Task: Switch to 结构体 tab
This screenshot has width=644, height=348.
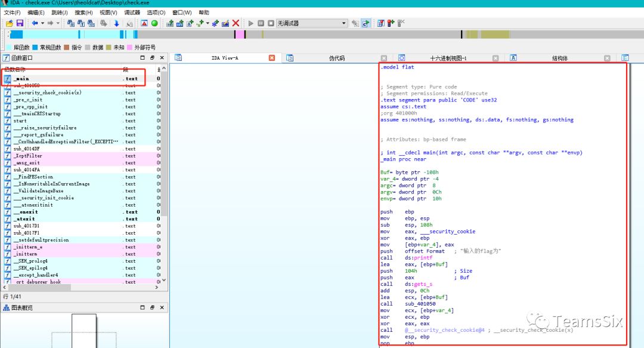Action: pos(560,58)
